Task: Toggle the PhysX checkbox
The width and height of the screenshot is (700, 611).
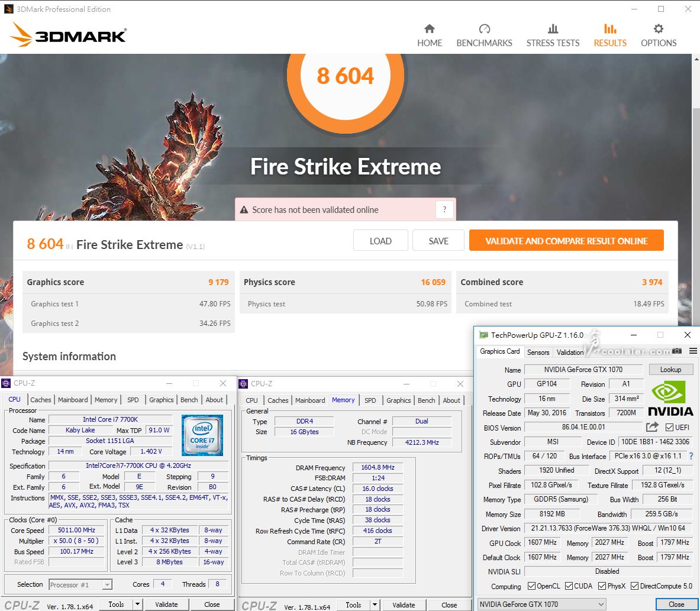Action: 602,586
